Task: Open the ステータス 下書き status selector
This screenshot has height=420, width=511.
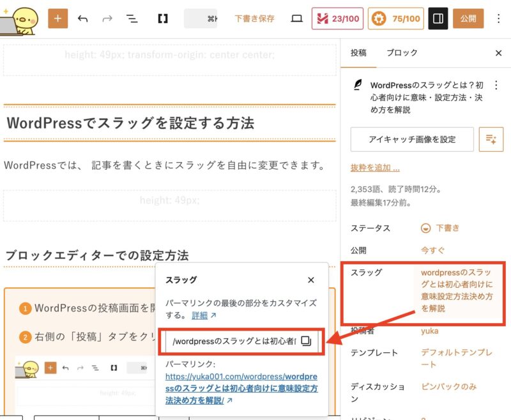Action: point(440,228)
